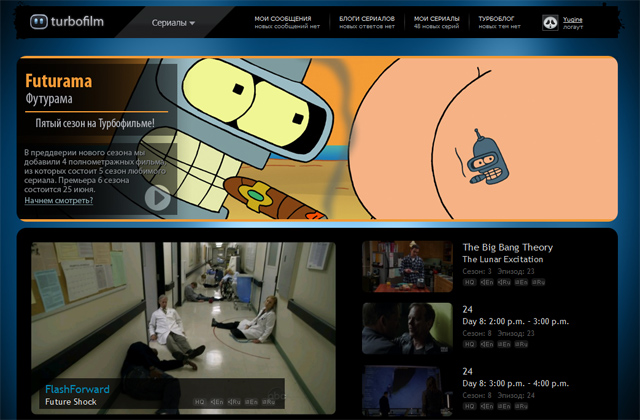Click 'Эпизод: 24' under 3:00 p.m. episode
Viewport: 640px width, 420px height.
click(516, 395)
